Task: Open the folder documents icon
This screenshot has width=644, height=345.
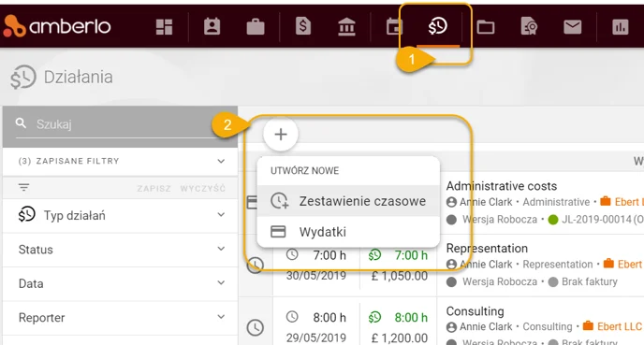Action: click(486, 27)
